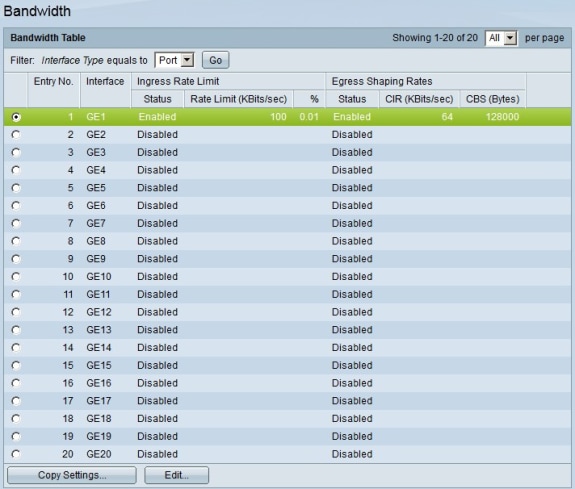Choose the GE14 row radio button

tap(16, 348)
